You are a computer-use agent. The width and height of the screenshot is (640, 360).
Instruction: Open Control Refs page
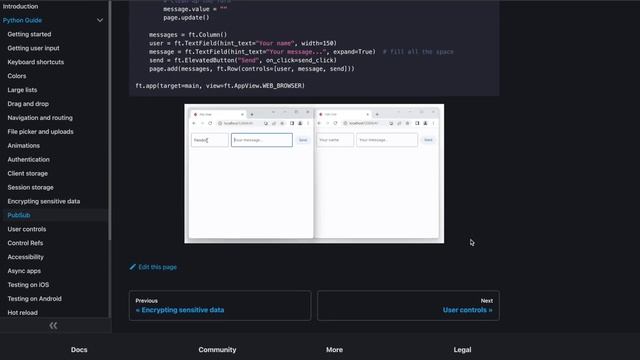click(x=25, y=243)
